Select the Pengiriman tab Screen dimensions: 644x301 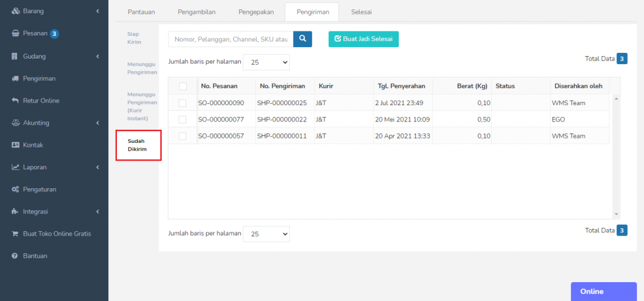(313, 12)
